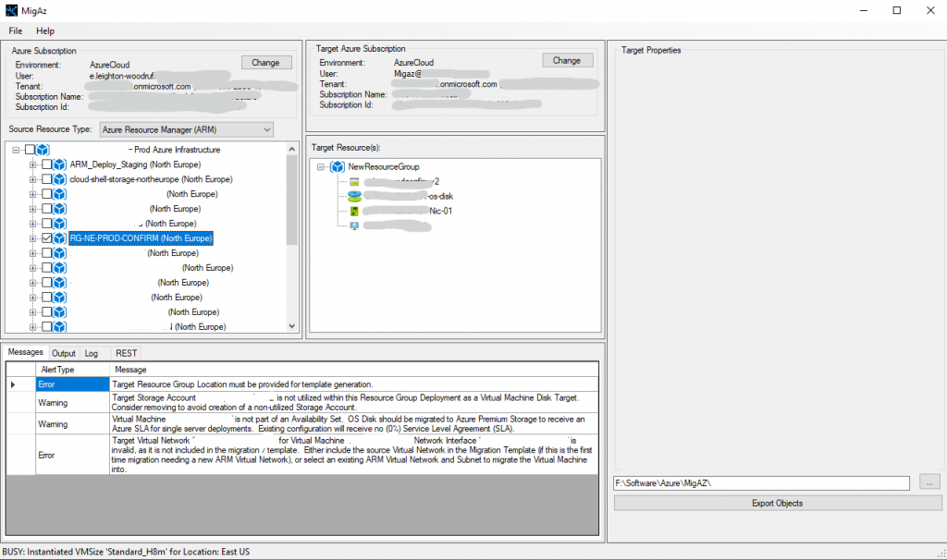Expand the RG-NE-PROD-CONFIRM node
Image resolution: width=947 pixels, height=560 pixels.
coord(32,238)
